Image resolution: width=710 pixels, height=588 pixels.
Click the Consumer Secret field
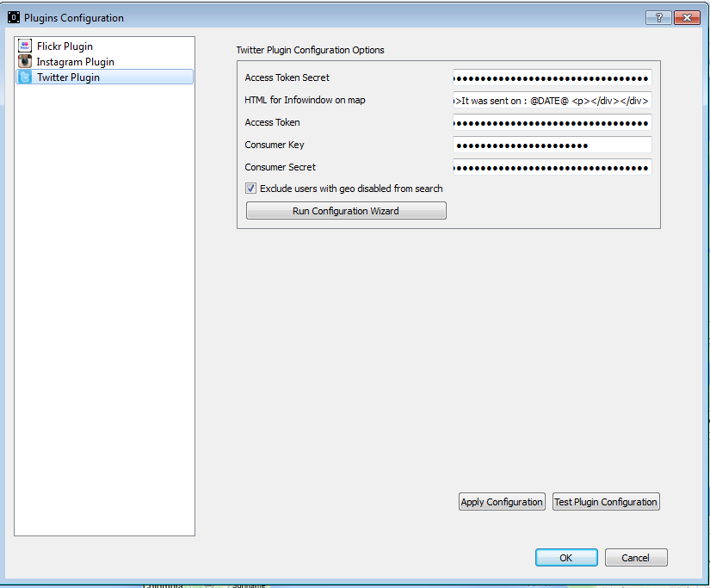point(552,168)
